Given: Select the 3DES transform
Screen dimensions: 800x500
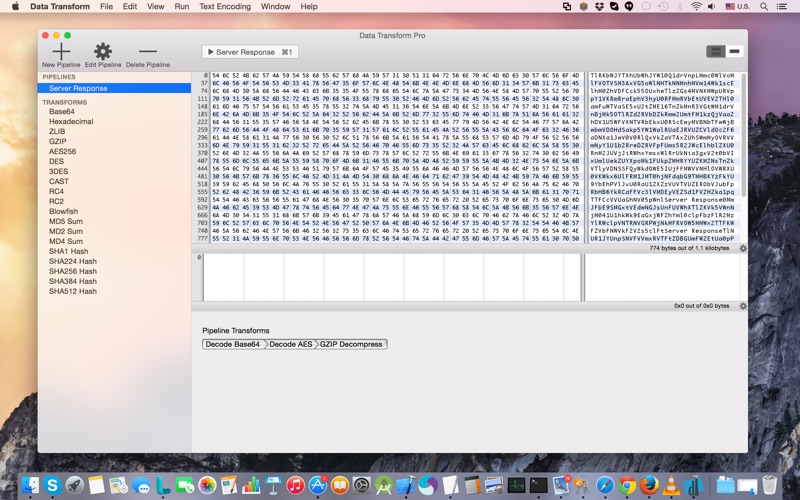Looking at the screenshot, I should tap(59, 171).
